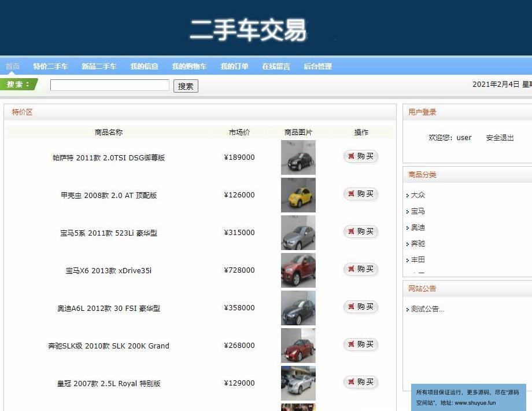The width and height of the screenshot is (532, 411).
Task: View 我的订单 menu item
Action: click(x=234, y=66)
